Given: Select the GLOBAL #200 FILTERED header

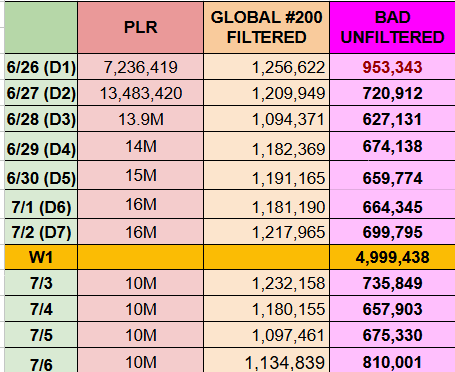Looking at the screenshot, I should 266,27.
